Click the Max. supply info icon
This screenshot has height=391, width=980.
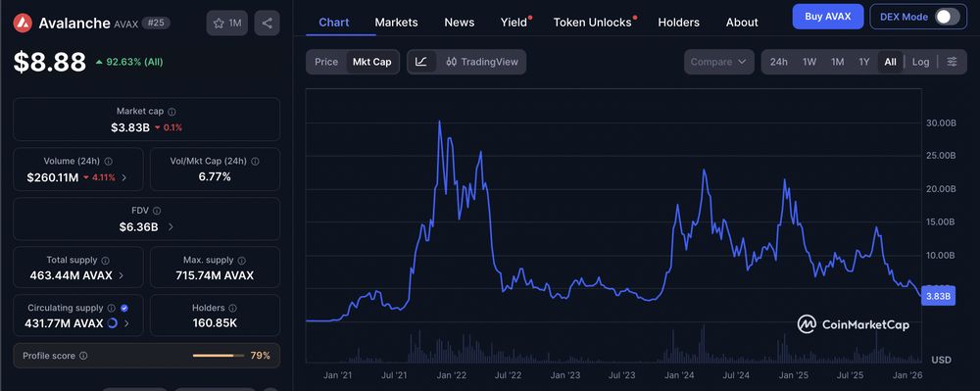[242, 260]
